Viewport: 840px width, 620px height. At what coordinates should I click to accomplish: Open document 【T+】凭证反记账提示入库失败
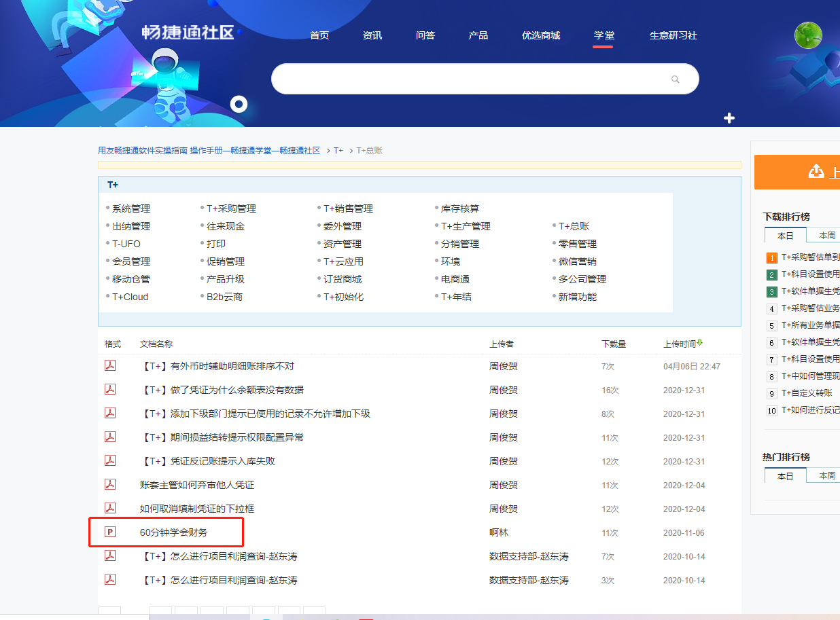point(207,461)
